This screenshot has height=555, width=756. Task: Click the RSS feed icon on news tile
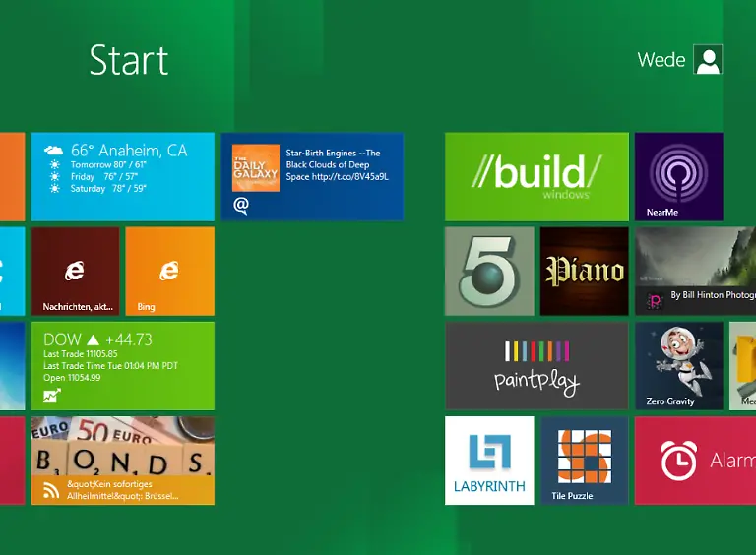pyautogui.click(x=51, y=490)
